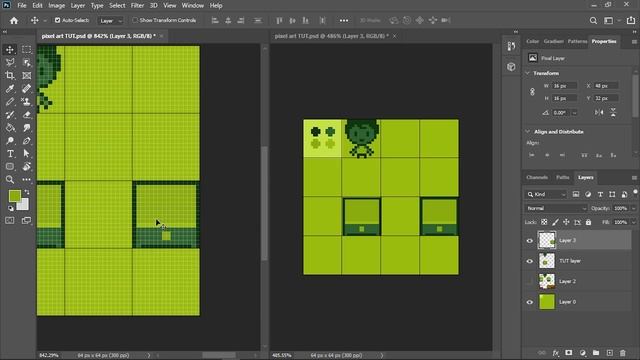Image resolution: width=640 pixels, height=360 pixels.
Task: Flip horizontal in Transform properties
Action: tap(599, 112)
